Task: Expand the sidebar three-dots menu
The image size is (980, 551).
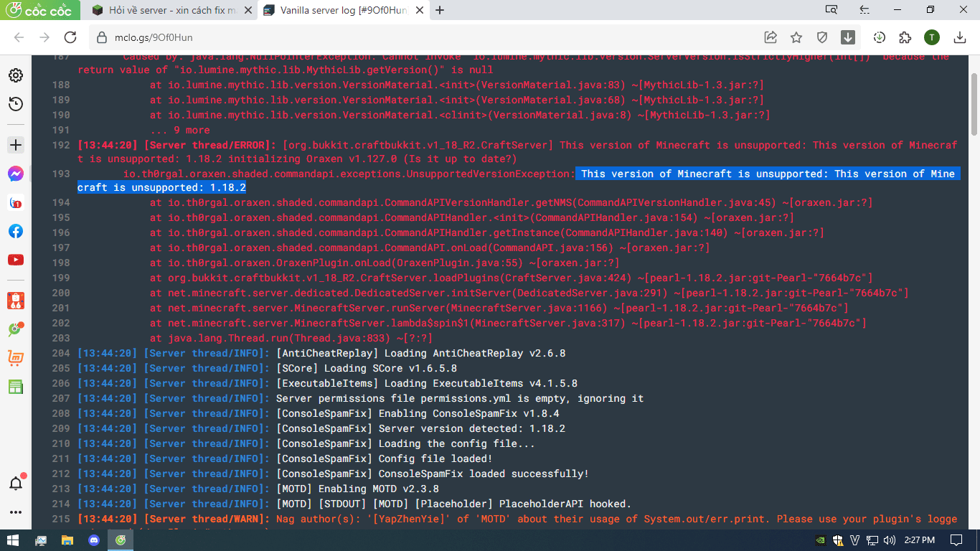Action: click(x=15, y=512)
